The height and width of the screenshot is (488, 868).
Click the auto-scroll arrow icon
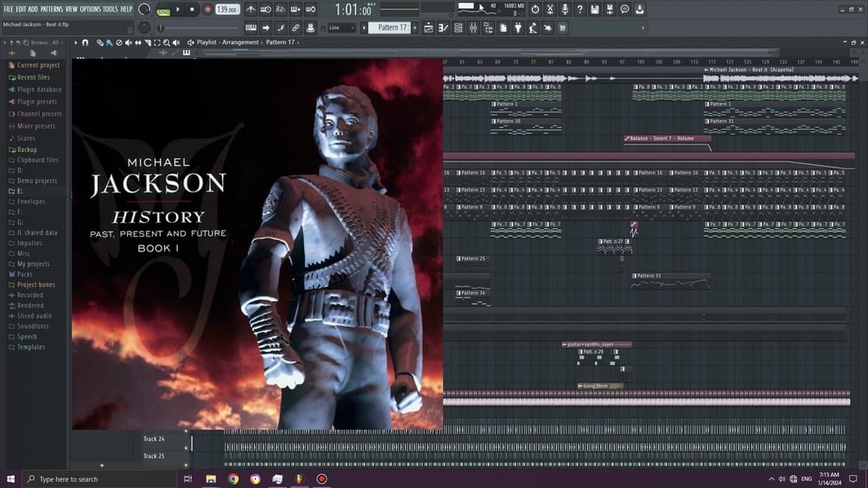coord(266,28)
